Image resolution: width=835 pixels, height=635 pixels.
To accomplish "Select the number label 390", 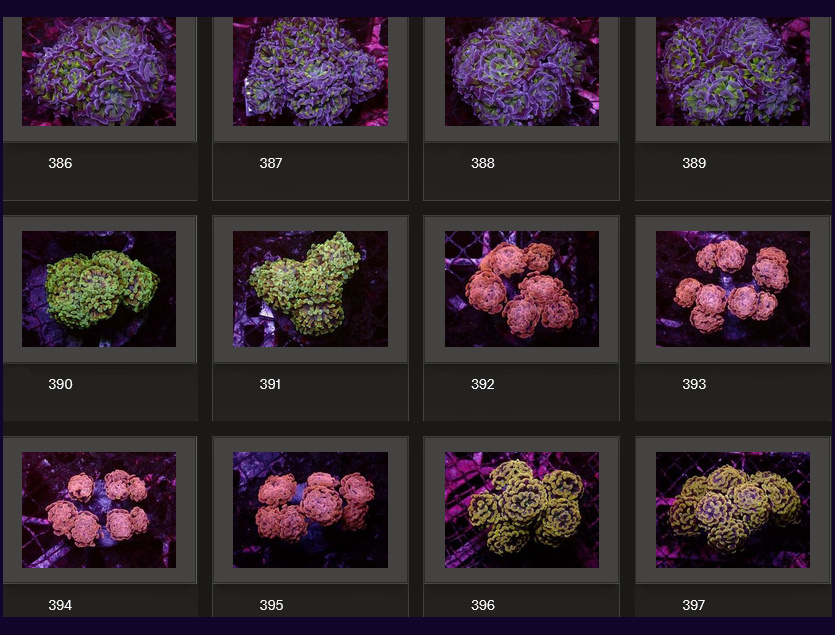I will click(60, 384).
